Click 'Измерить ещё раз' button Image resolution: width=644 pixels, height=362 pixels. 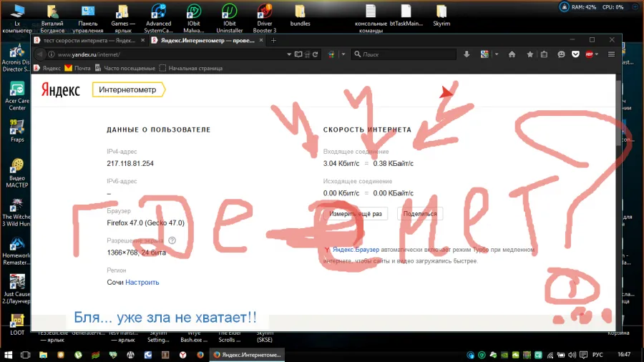click(355, 214)
